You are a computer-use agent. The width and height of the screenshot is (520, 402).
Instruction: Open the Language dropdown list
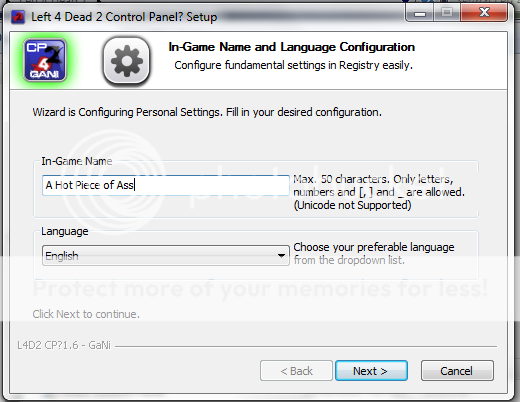click(x=166, y=256)
